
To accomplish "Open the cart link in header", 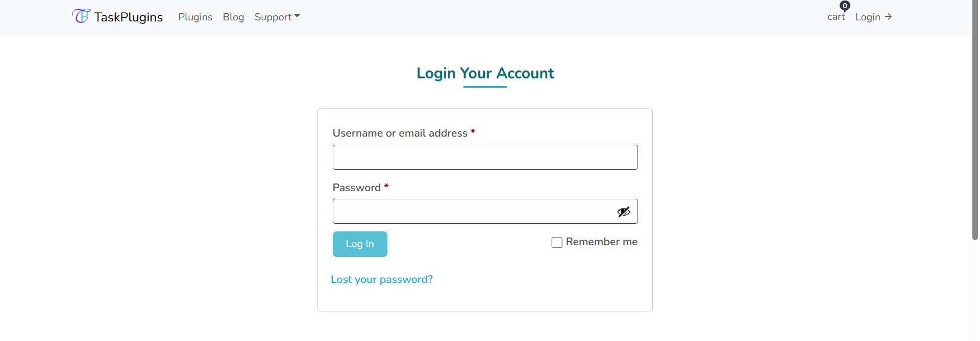I will pyautogui.click(x=836, y=17).
